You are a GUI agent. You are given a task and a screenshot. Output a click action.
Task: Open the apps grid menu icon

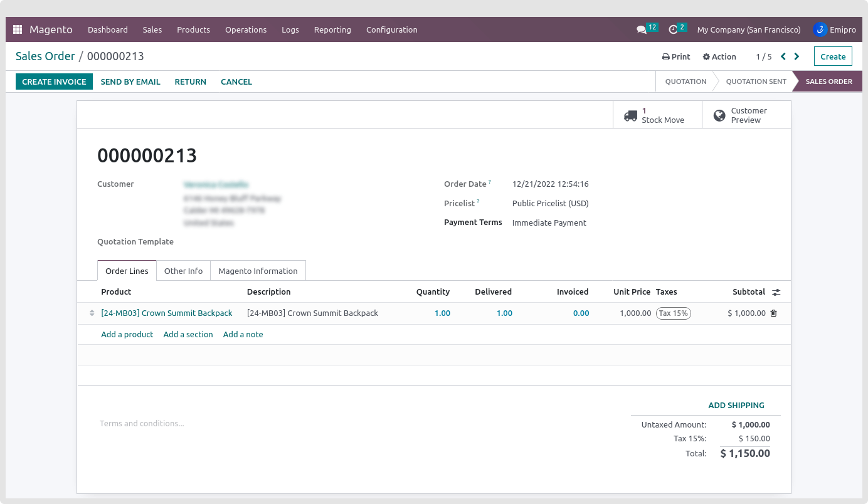click(x=18, y=29)
